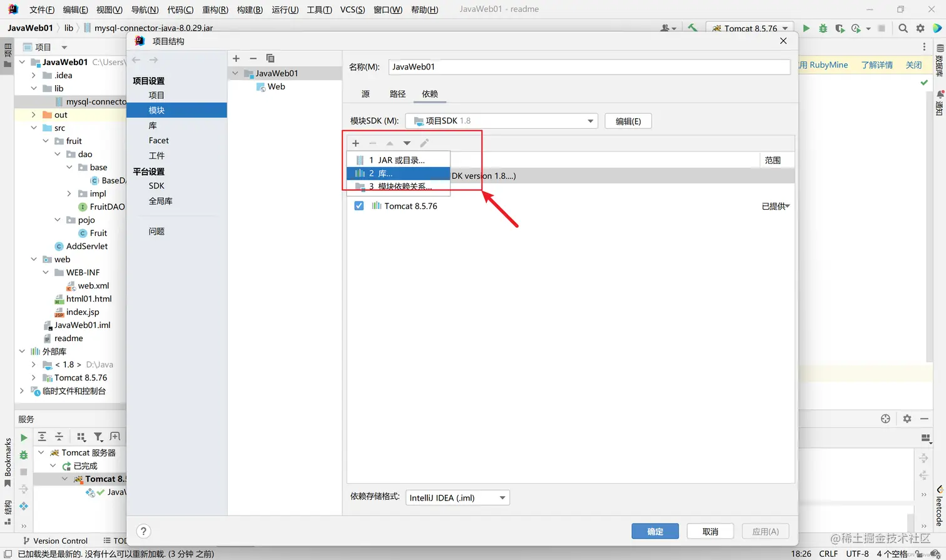Screen dimensions: 946x560
Task: Move dependency down with the down arrow
Action: (x=407, y=143)
